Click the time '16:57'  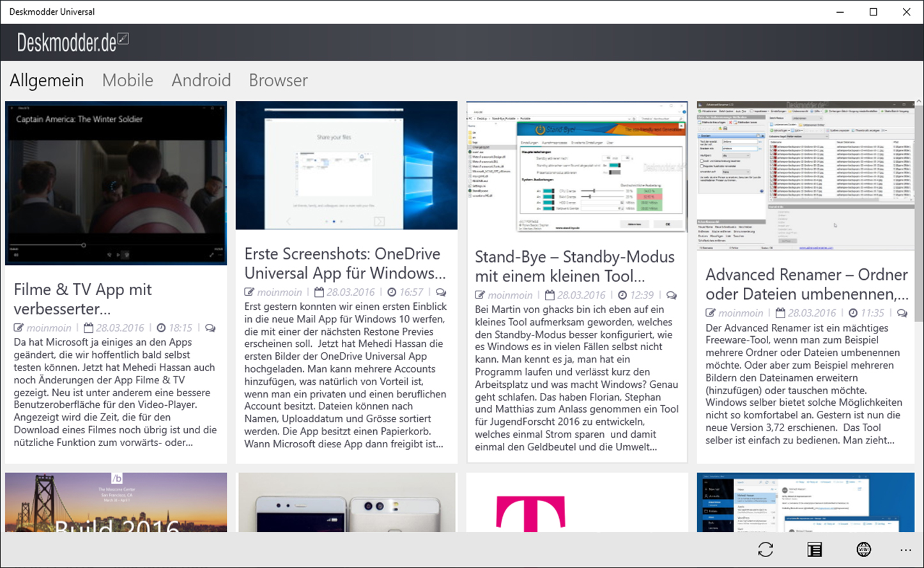tap(411, 292)
